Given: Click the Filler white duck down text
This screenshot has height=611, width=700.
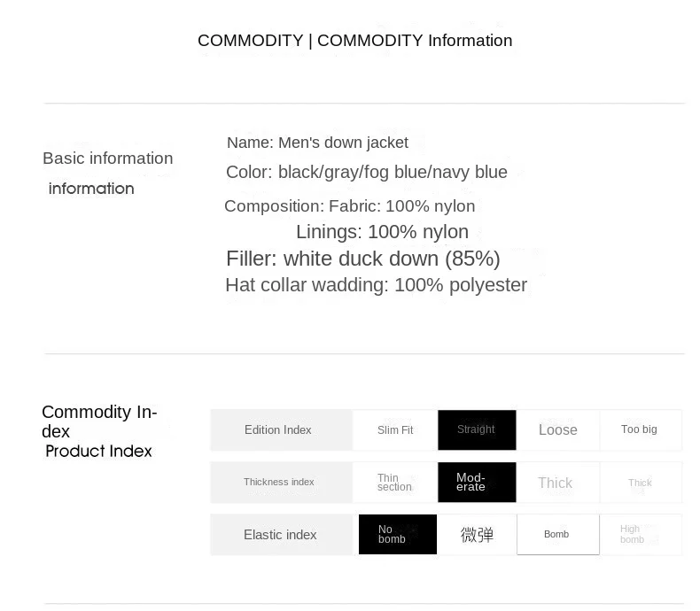Looking at the screenshot, I should tap(363, 259).
